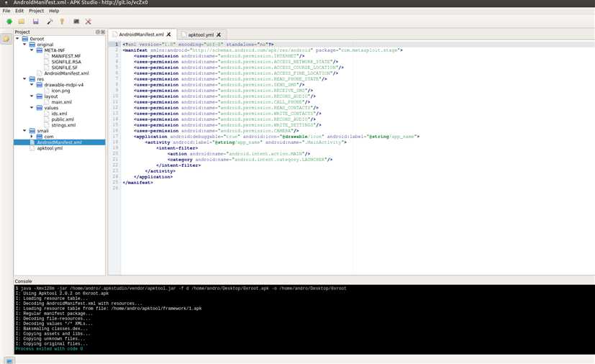Collapse the original folder node
Screen dimensions: 595x364
(24, 45)
